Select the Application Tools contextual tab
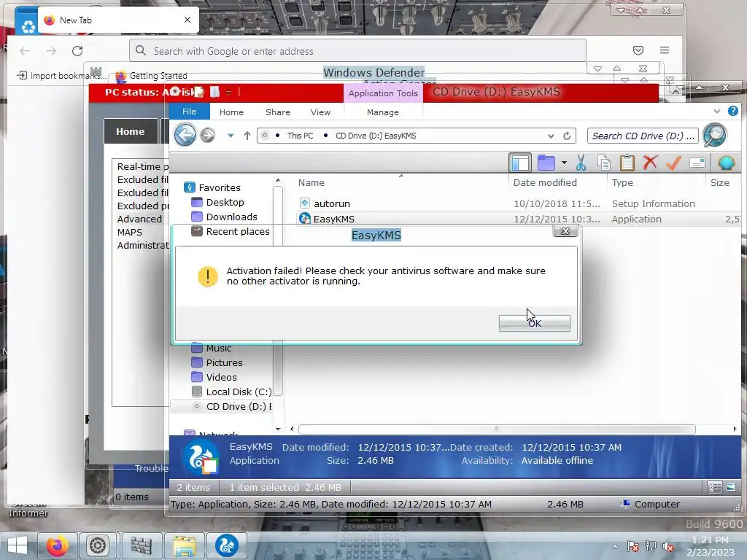 pos(383,93)
